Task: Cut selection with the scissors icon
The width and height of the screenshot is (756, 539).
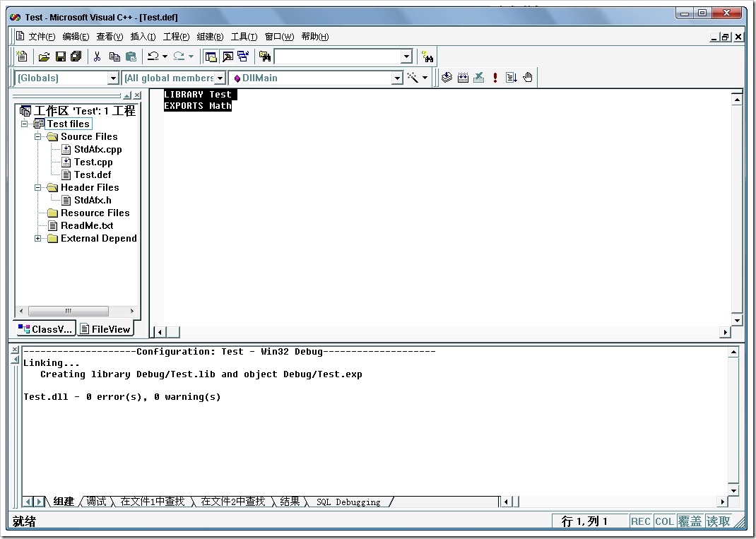Action: (97, 57)
